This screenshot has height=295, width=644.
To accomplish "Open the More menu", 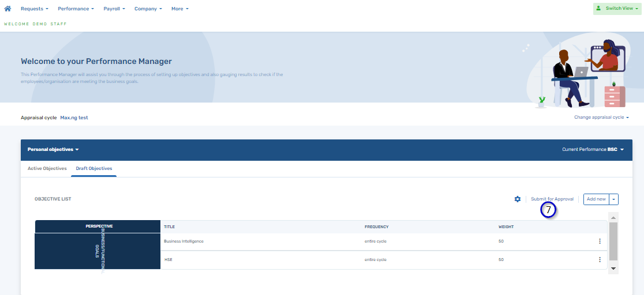I will (x=179, y=9).
